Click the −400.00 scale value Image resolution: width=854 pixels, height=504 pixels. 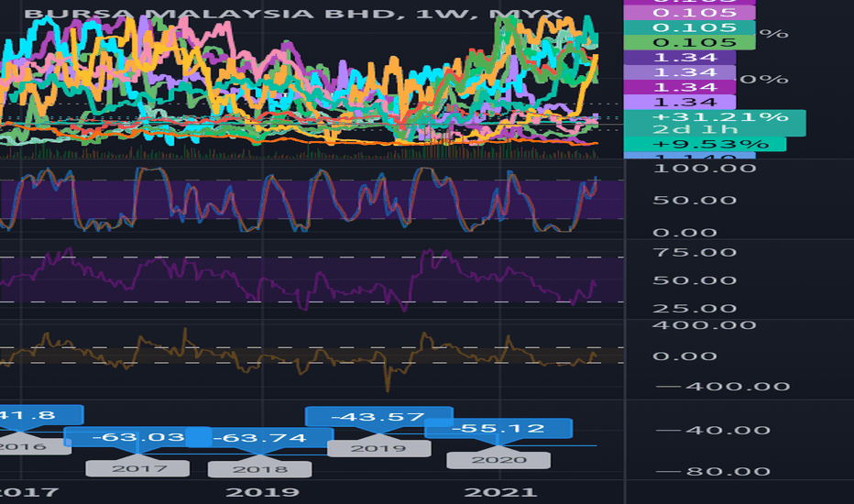(x=723, y=387)
